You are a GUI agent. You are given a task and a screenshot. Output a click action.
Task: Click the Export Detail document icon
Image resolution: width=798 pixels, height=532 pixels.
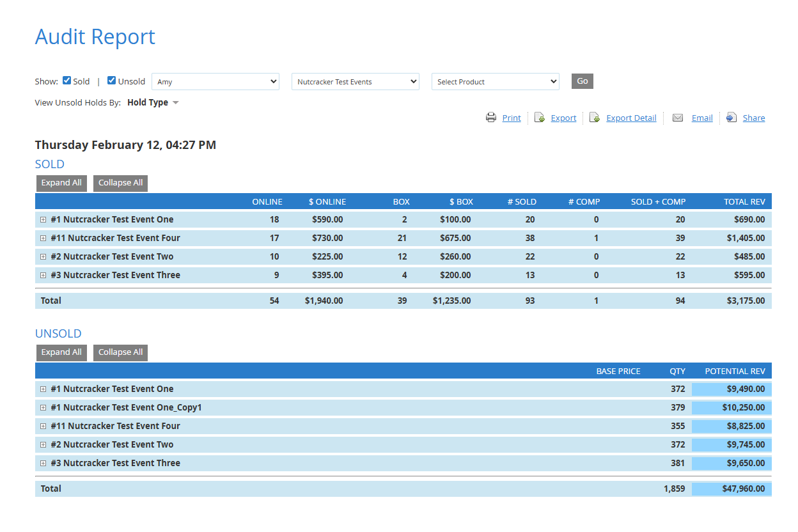[x=595, y=118]
